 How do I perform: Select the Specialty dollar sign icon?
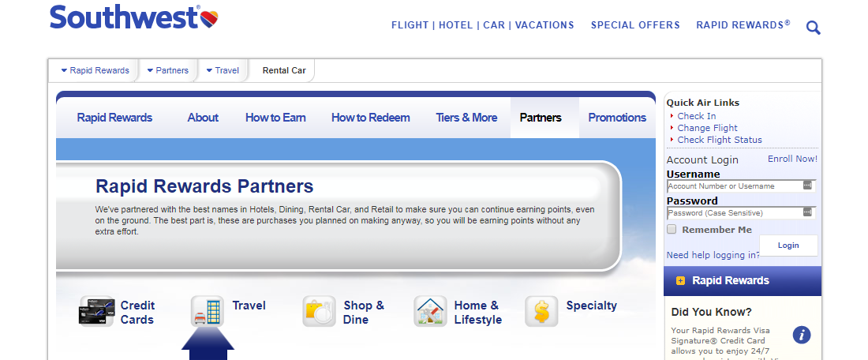pos(541,311)
